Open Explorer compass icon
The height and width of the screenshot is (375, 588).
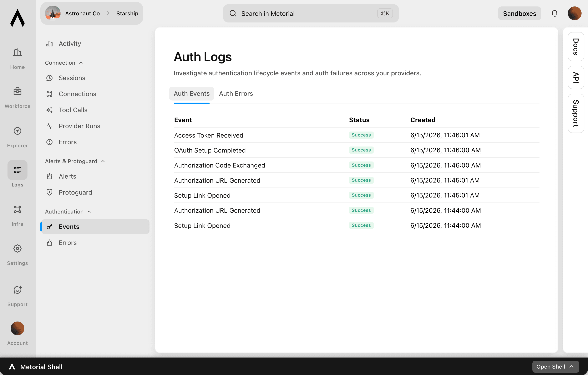click(17, 131)
